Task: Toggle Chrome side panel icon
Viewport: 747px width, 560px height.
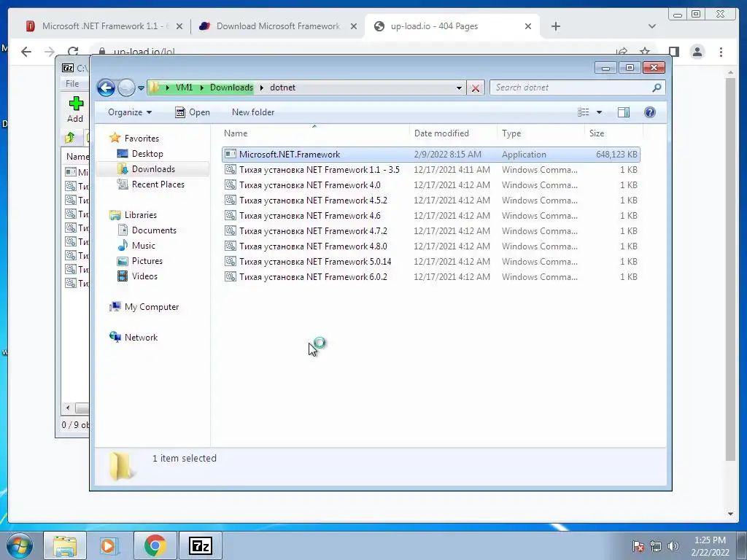Action: 673,52
